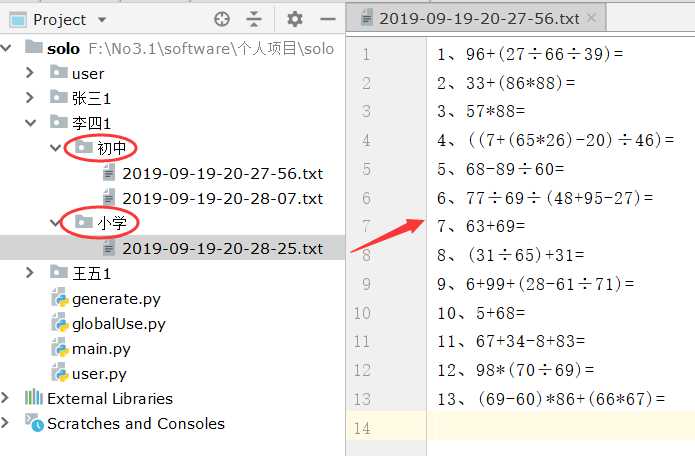
Task: Open 2019-09-19-20-28-07.txt in the project tree
Action: point(223,199)
